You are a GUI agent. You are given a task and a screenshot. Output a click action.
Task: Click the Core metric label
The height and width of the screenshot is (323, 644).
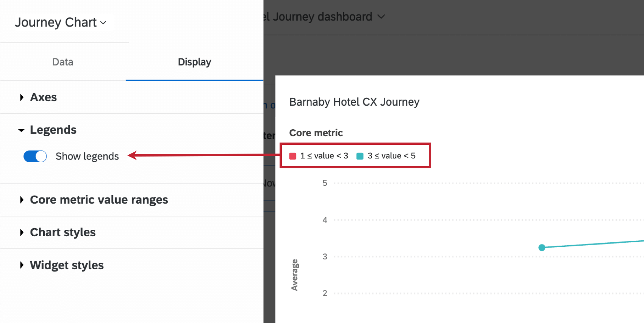pyautogui.click(x=316, y=133)
